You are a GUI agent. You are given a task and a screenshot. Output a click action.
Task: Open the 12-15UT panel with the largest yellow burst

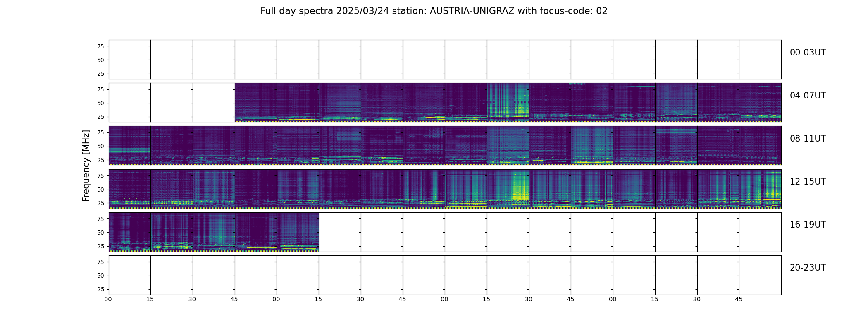pos(508,189)
